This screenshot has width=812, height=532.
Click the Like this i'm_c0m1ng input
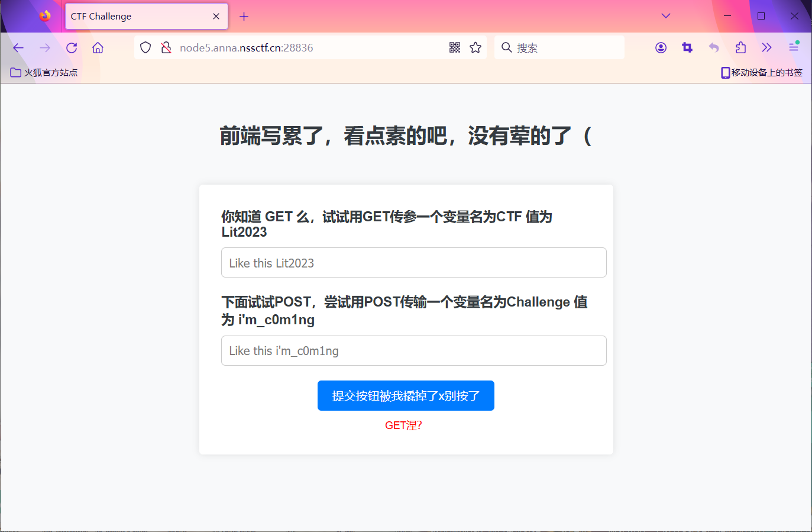coord(413,351)
